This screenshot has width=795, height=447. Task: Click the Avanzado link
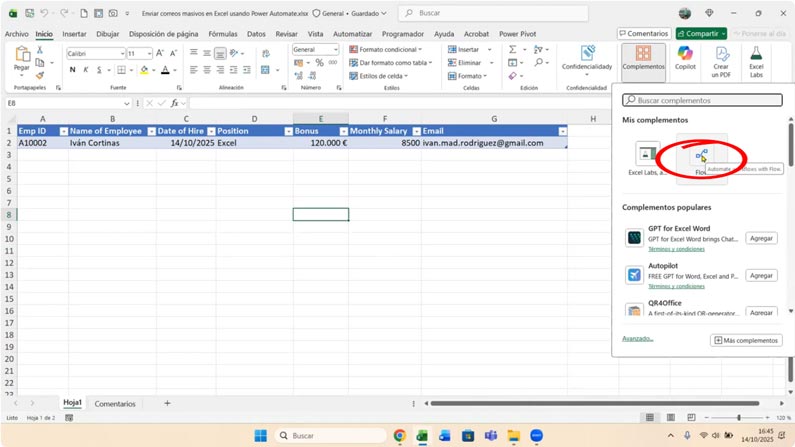click(x=637, y=339)
